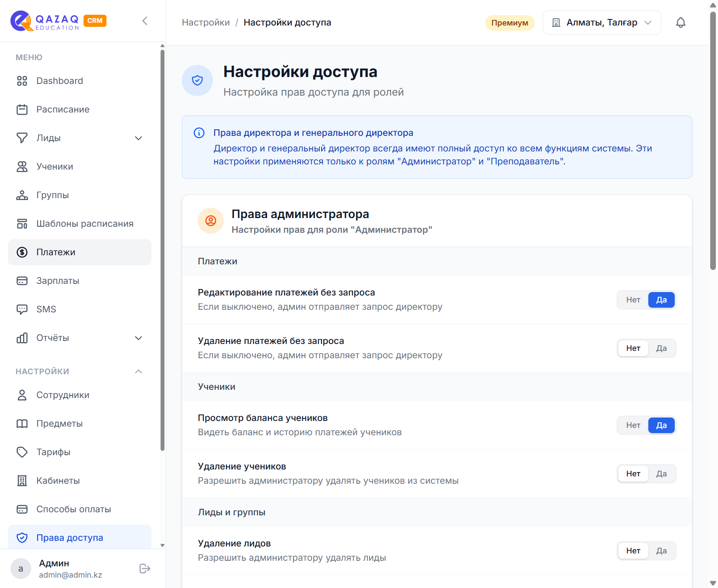Viewport: 718px width, 588px height.
Task: Click the Группы icon in sidebar
Action: tap(22, 195)
